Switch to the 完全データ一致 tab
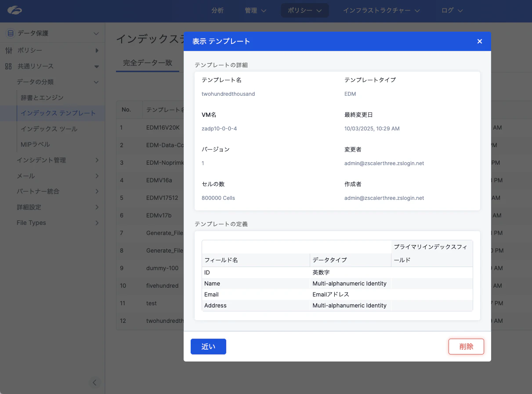532x394 pixels. click(147, 63)
